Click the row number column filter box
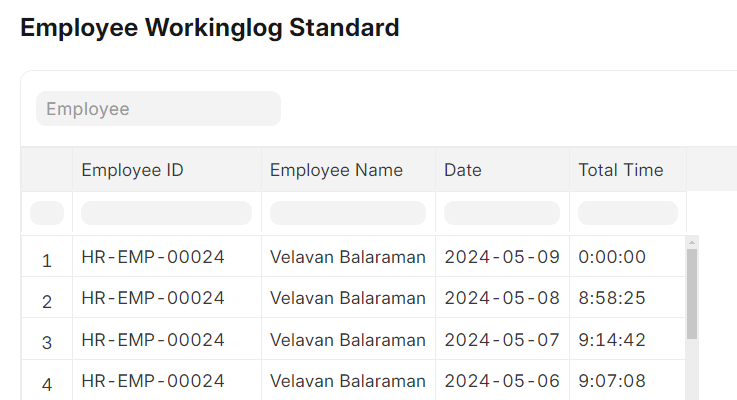737x400 pixels. point(47,213)
